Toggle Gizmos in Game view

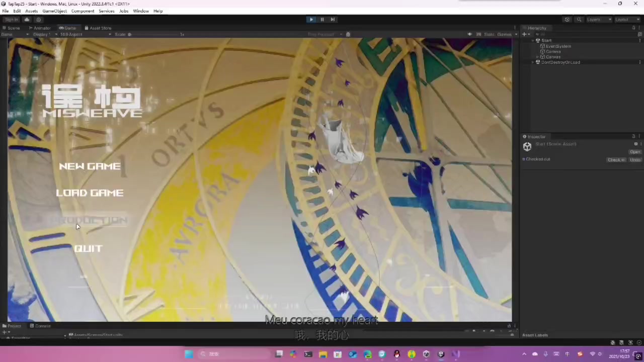504,35
